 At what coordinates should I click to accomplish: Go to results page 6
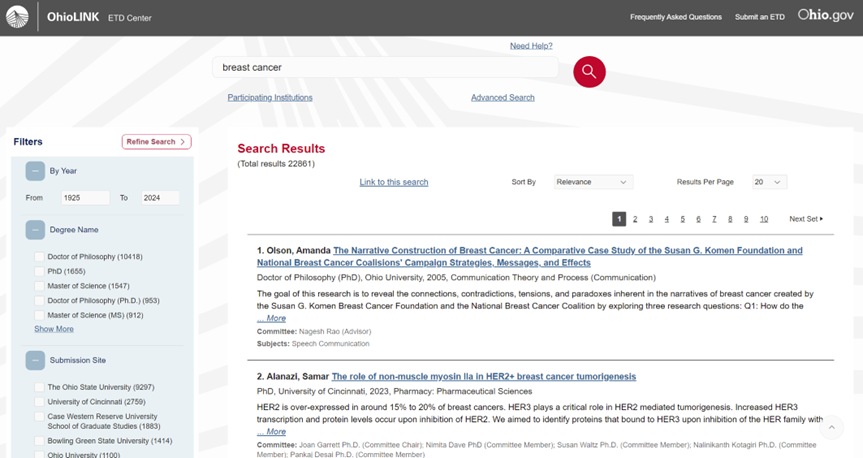coord(698,219)
